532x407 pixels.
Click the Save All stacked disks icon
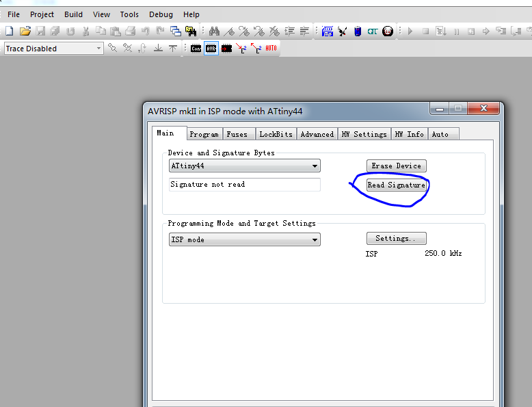pyautogui.click(x=55, y=31)
